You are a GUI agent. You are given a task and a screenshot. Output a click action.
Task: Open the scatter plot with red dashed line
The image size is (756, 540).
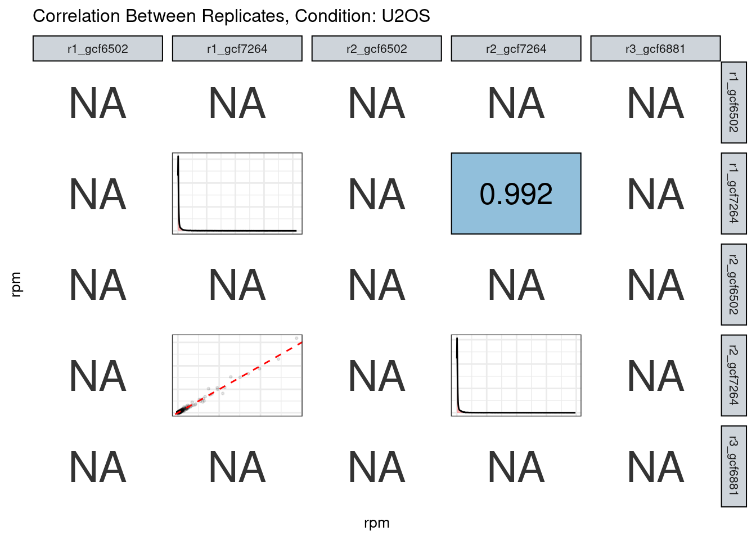(x=237, y=376)
